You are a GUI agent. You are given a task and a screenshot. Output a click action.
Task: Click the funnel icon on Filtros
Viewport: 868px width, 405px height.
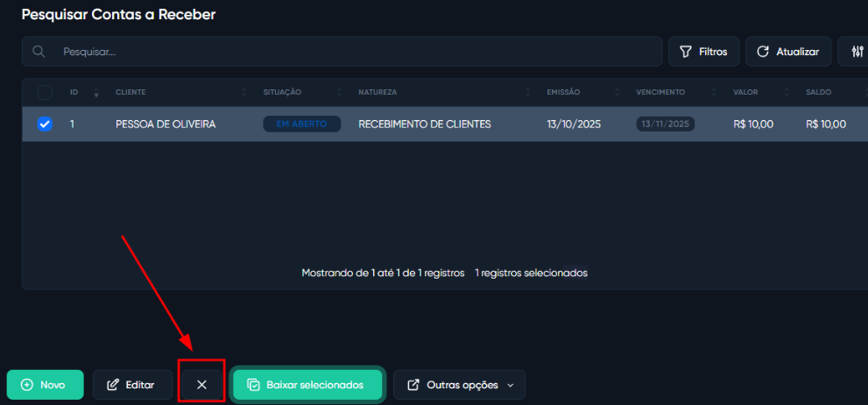tap(686, 52)
